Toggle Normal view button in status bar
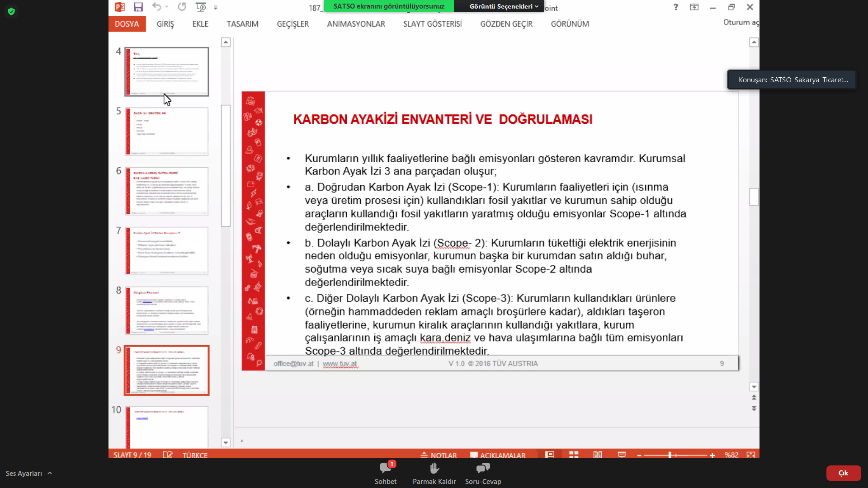Viewport: 868px width, 488px height. point(550,455)
